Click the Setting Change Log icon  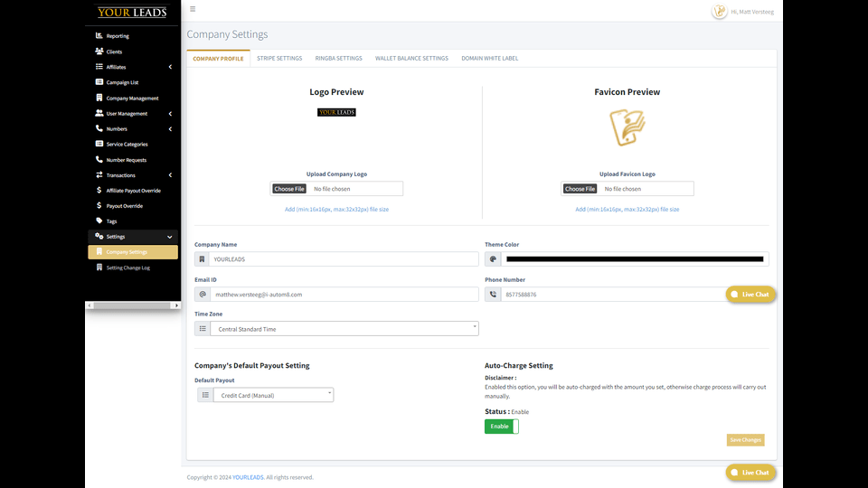click(x=99, y=267)
